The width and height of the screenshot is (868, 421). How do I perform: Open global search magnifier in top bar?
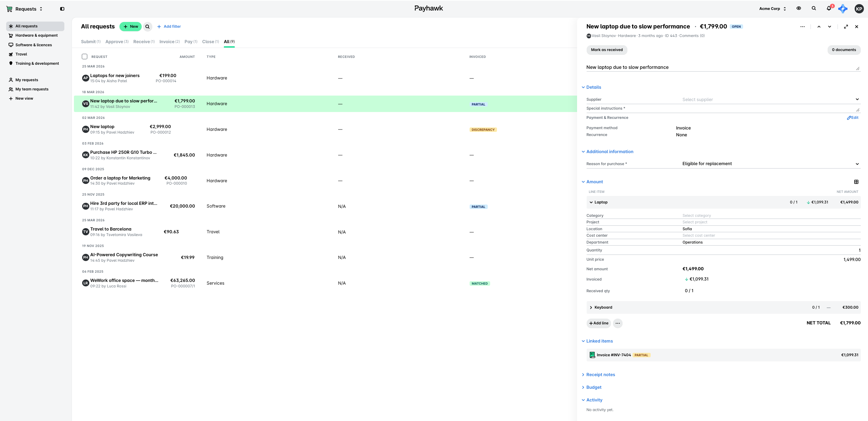pos(814,9)
